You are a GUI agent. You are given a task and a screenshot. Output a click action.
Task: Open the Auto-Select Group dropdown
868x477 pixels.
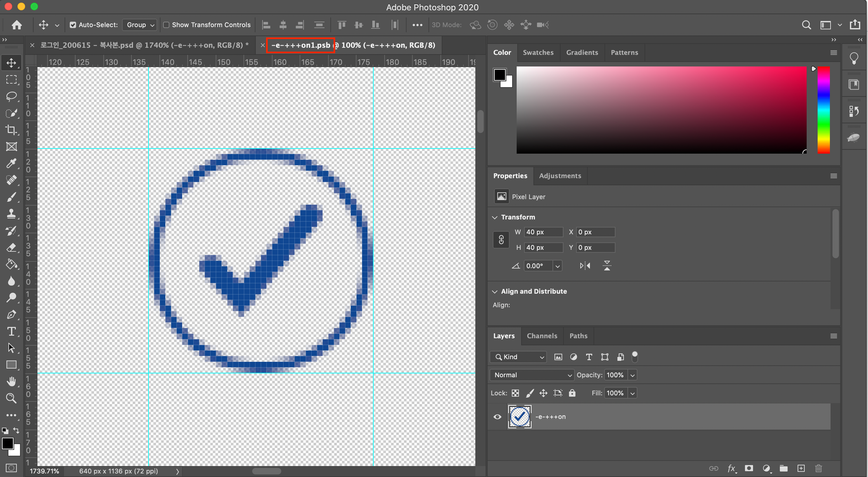139,25
